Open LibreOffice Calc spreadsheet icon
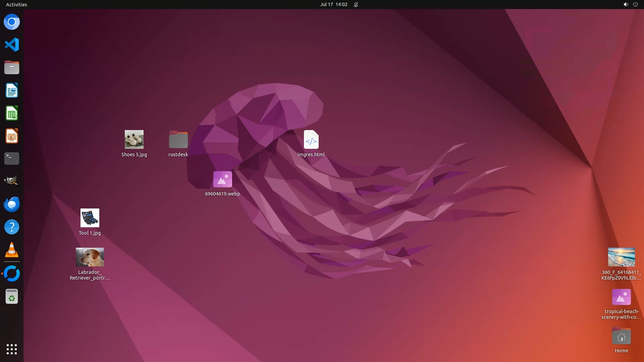 tap(12, 113)
